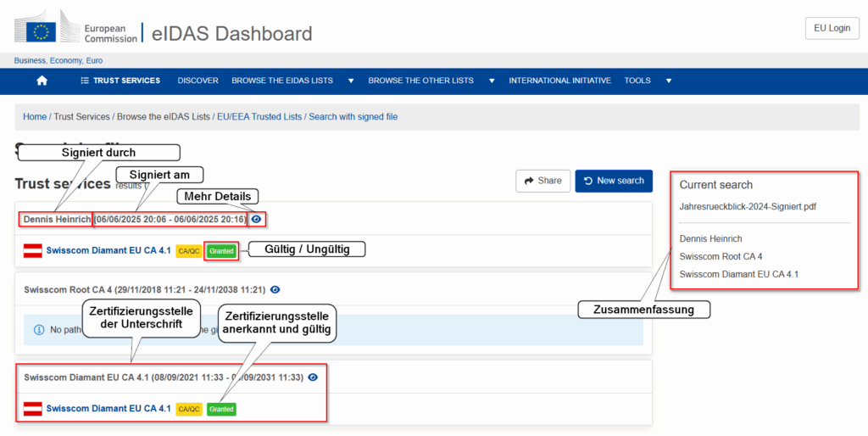Show details eye icon for Swisscom Root CA 4
The image size is (868, 436).
[x=275, y=290]
